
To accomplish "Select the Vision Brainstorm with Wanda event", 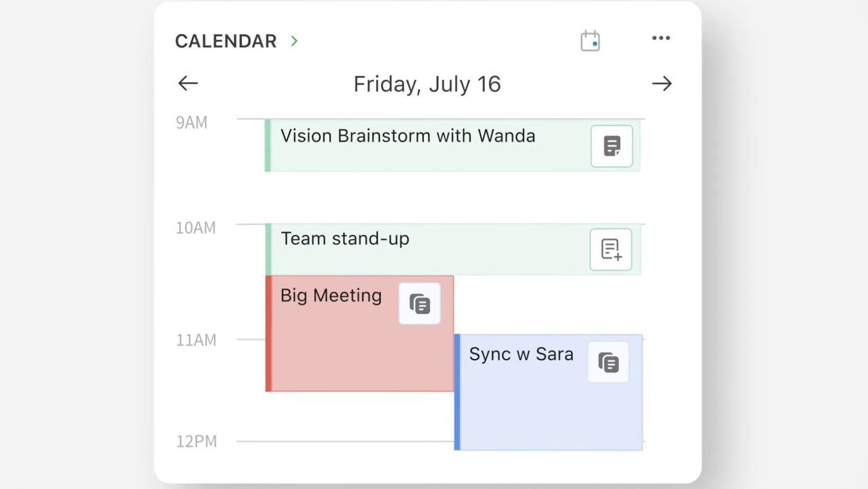I will pos(408,137).
